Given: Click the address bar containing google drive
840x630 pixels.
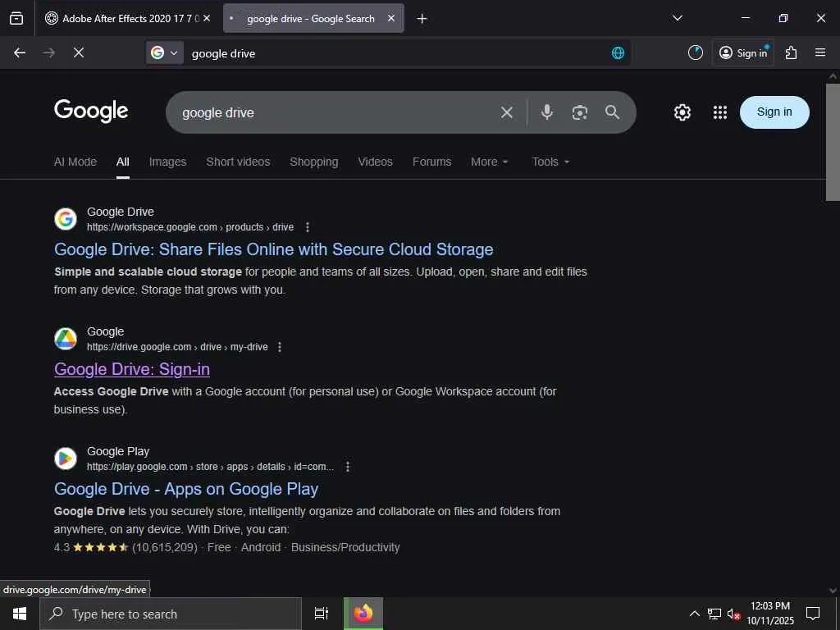Looking at the screenshot, I should tap(396, 53).
